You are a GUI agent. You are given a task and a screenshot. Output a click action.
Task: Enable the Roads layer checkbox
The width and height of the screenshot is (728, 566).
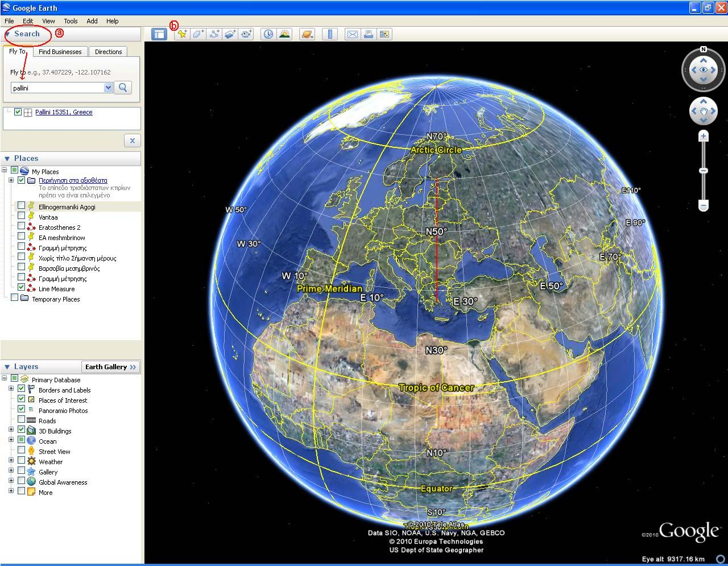(x=21, y=420)
